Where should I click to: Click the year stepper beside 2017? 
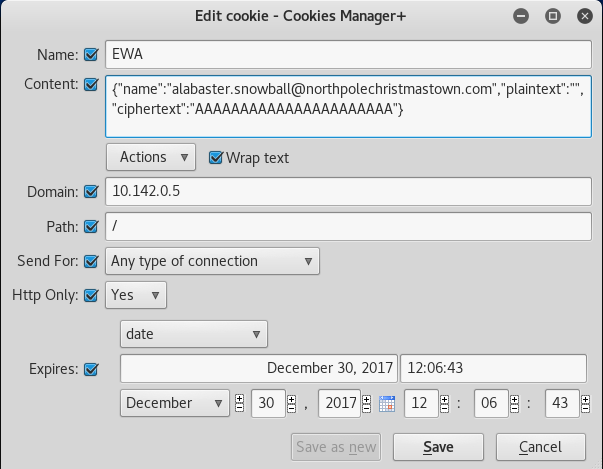(366, 404)
